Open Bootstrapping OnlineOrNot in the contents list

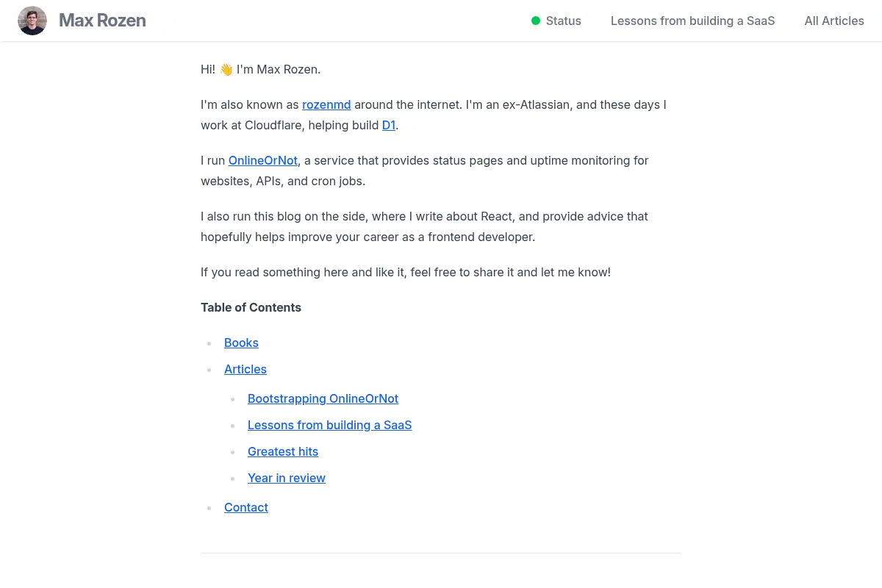click(323, 398)
